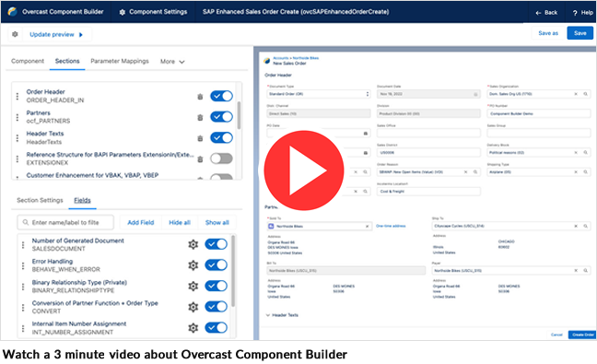
Task: Click search icon in Ship To field
Action: 586,226
